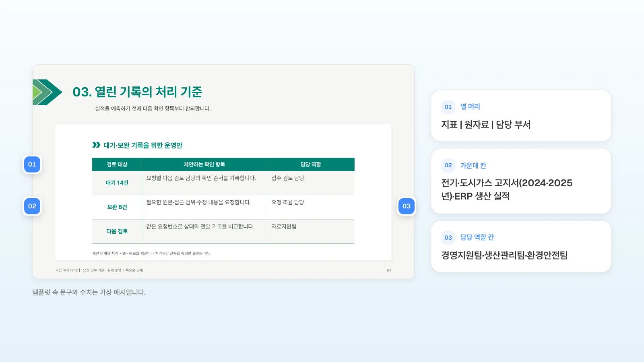
Task: Click the green chevron arrow logo in the slide header
Action: tap(47, 92)
